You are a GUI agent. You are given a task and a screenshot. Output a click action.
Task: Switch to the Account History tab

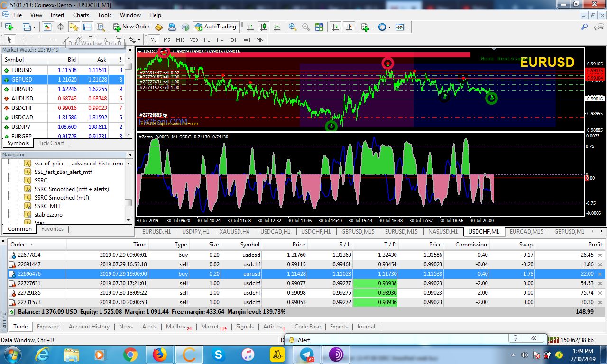coord(89,327)
